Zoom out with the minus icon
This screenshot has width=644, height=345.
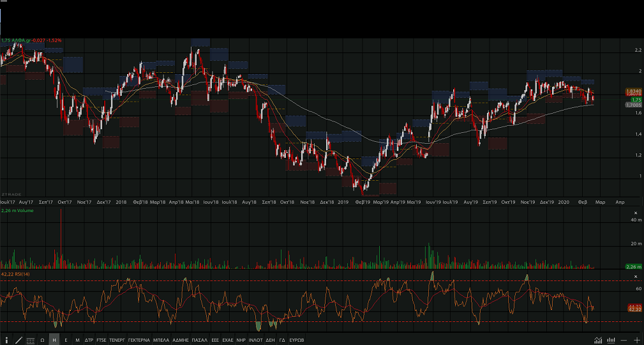(624, 341)
